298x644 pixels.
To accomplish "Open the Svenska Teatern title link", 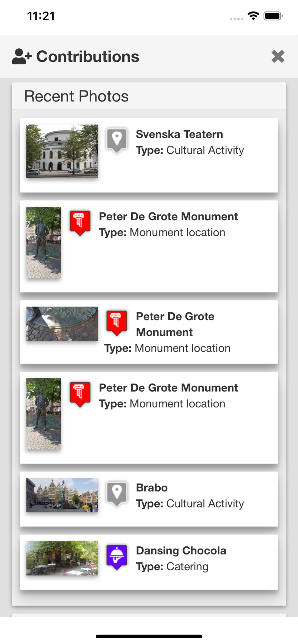I will coord(179,134).
